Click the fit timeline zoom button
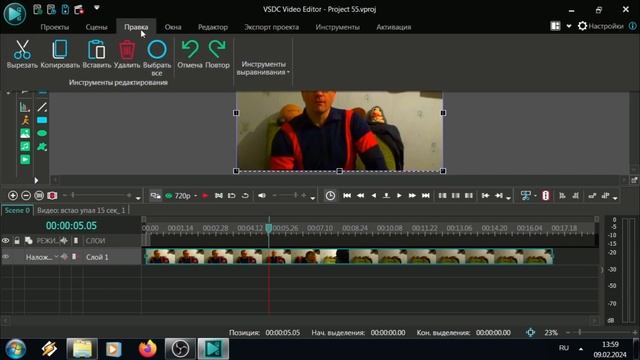Image resolution: width=640 pixels, height=360 pixels. click(39, 196)
